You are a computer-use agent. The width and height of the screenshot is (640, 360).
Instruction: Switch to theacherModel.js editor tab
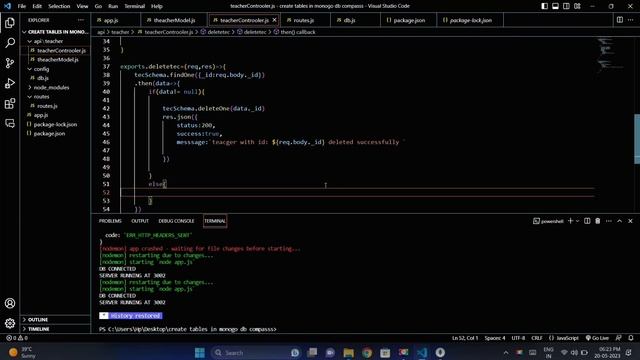point(174,20)
